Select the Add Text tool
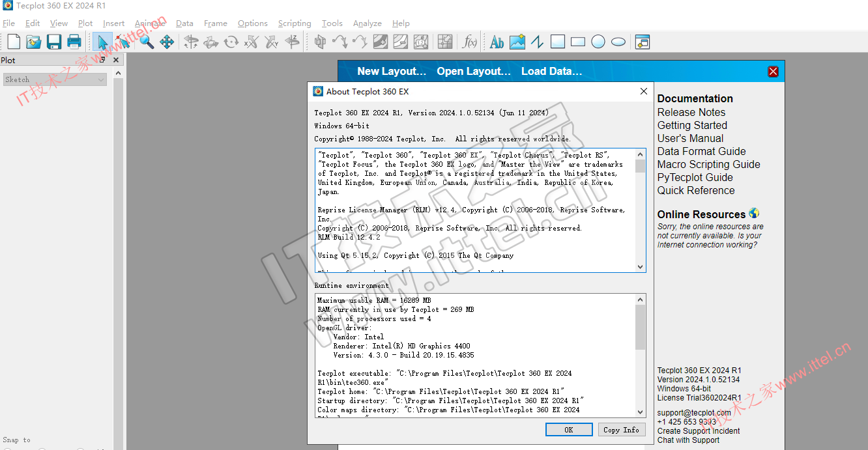The image size is (868, 450). 497,42
